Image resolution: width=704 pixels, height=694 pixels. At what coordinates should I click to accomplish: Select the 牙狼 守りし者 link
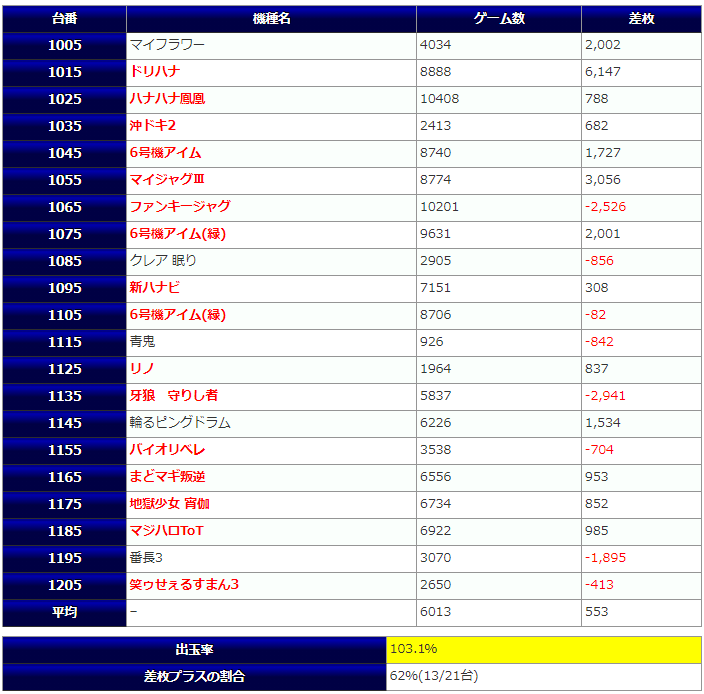click(x=174, y=396)
